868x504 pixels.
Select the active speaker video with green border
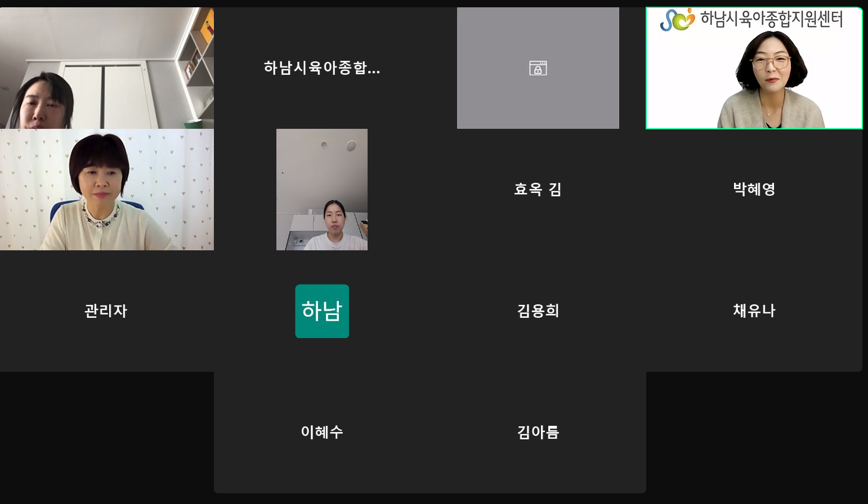click(x=754, y=68)
